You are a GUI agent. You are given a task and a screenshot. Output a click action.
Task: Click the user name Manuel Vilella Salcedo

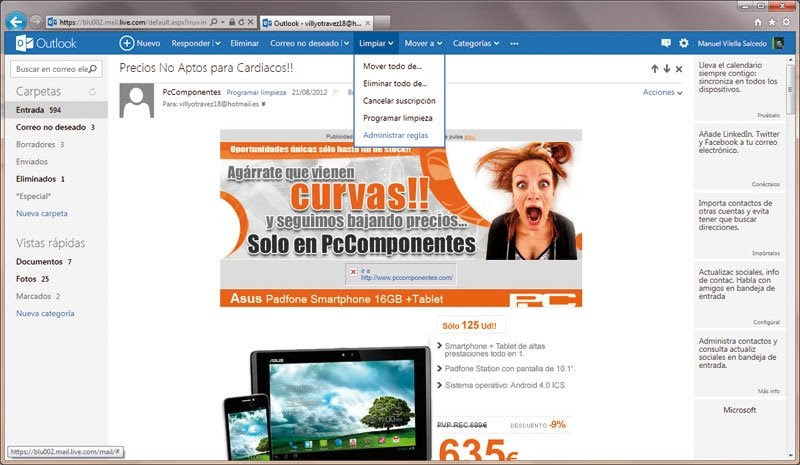coord(732,43)
